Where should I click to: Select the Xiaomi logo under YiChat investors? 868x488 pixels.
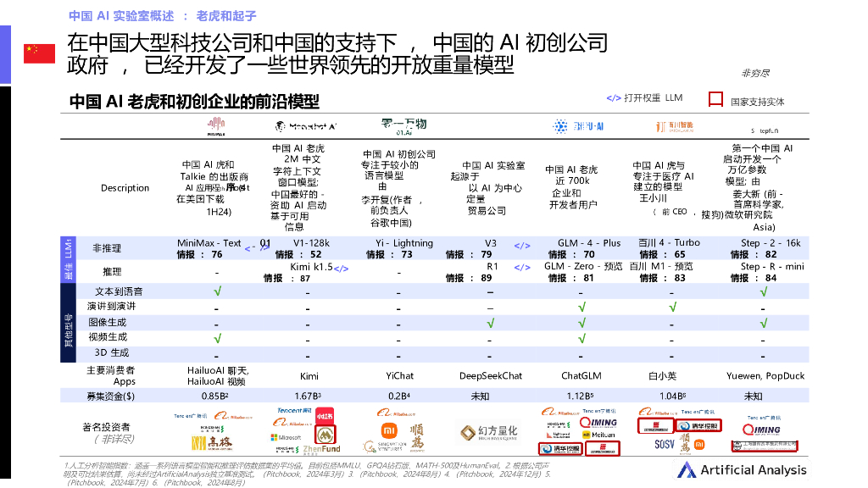tap(387, 430)
